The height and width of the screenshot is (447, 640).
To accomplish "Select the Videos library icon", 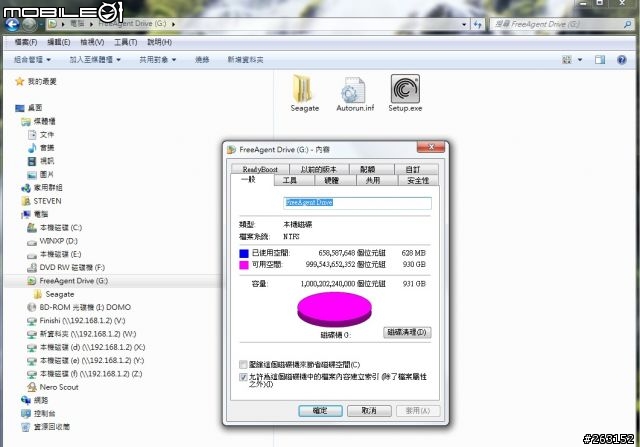I will (32, 161).
